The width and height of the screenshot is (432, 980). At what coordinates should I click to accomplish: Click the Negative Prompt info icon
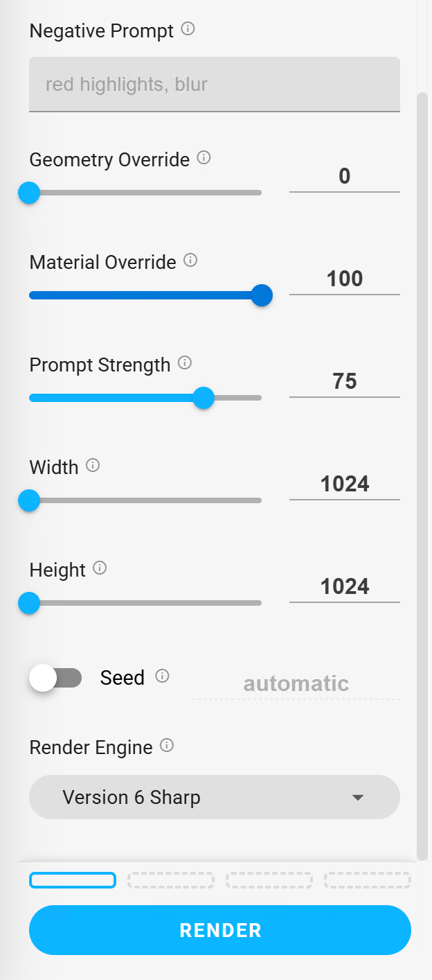(188, 29)
